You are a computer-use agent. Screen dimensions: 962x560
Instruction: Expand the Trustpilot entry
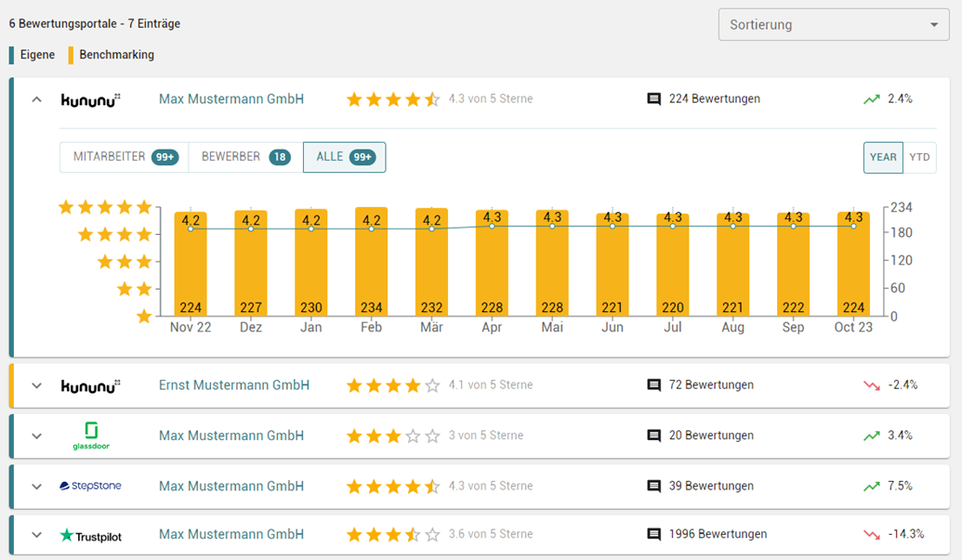click(x=37, y=535)
